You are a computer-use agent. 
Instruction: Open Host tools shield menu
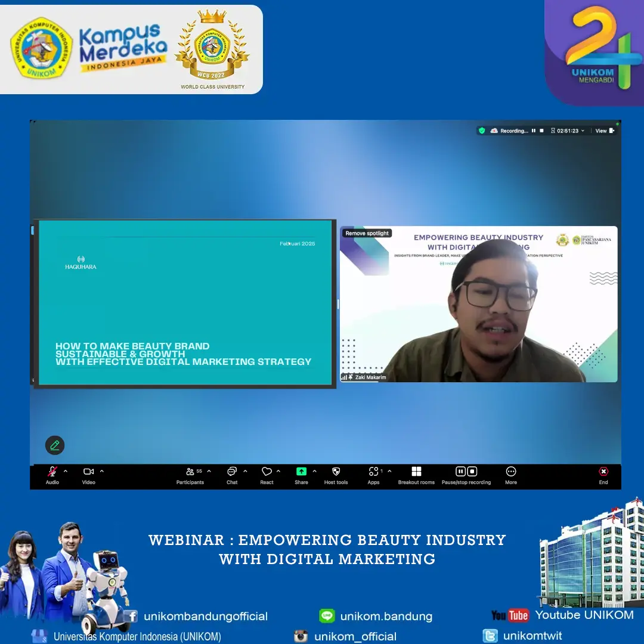tap(336, 472)
